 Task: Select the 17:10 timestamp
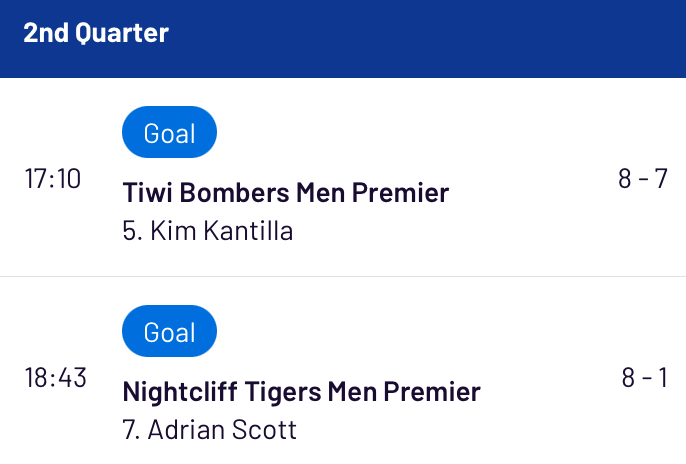click(x=52, y=178)
